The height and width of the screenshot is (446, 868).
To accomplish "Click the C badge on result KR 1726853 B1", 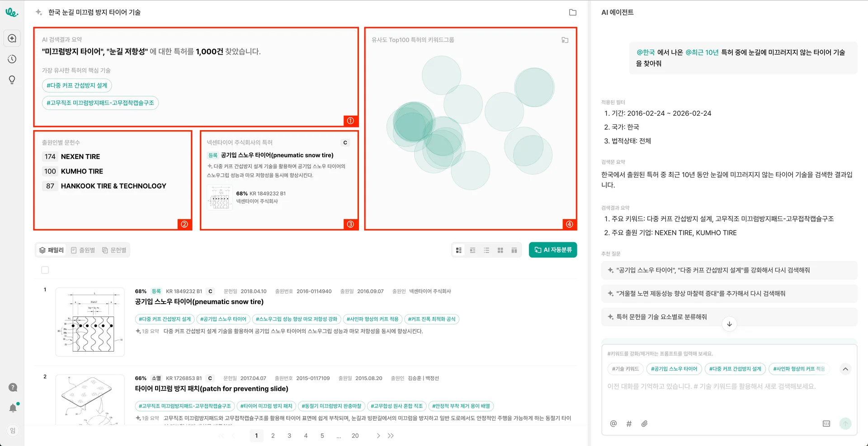I will coord(210,378).
